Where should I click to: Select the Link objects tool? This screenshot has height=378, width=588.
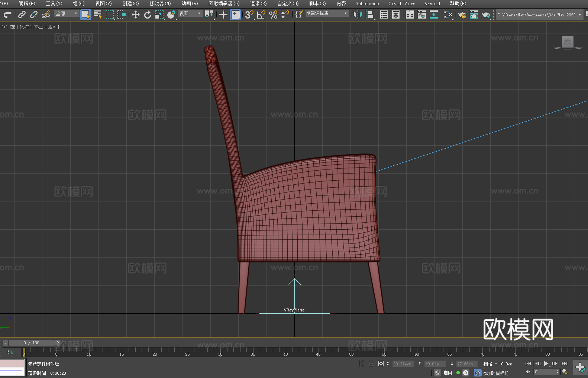point(22,14)
